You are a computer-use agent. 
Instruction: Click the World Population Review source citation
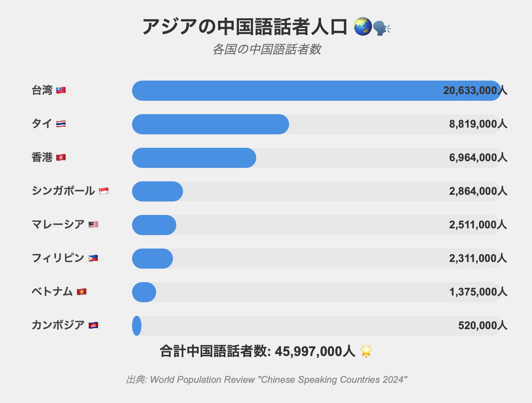pyautogui.click(x=266, y=379)
